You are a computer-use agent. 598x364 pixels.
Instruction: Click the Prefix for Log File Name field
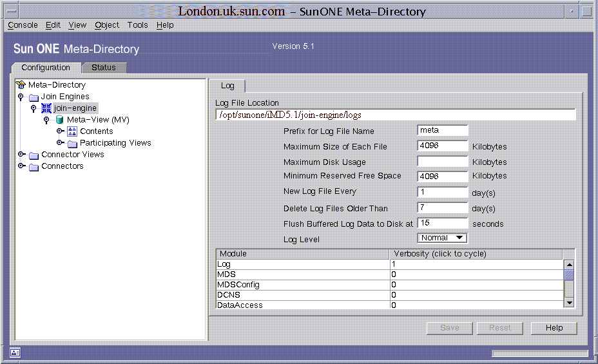click(443, 130)
